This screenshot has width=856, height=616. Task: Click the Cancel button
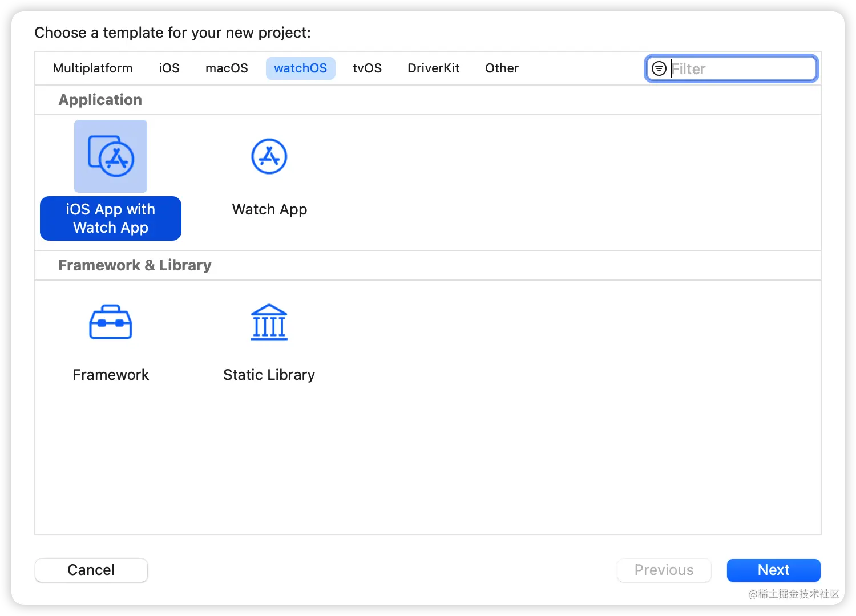[91, 570]
